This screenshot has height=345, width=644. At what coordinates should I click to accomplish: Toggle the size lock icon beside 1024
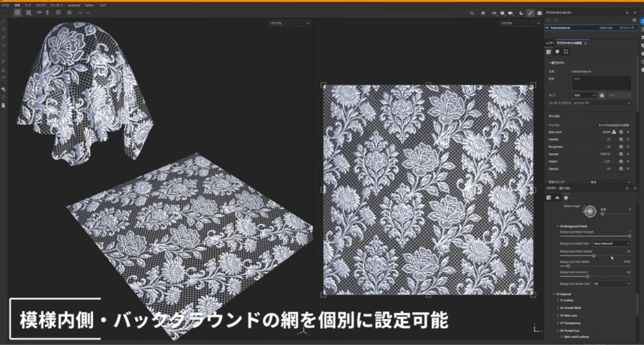[x=602, y=95]
